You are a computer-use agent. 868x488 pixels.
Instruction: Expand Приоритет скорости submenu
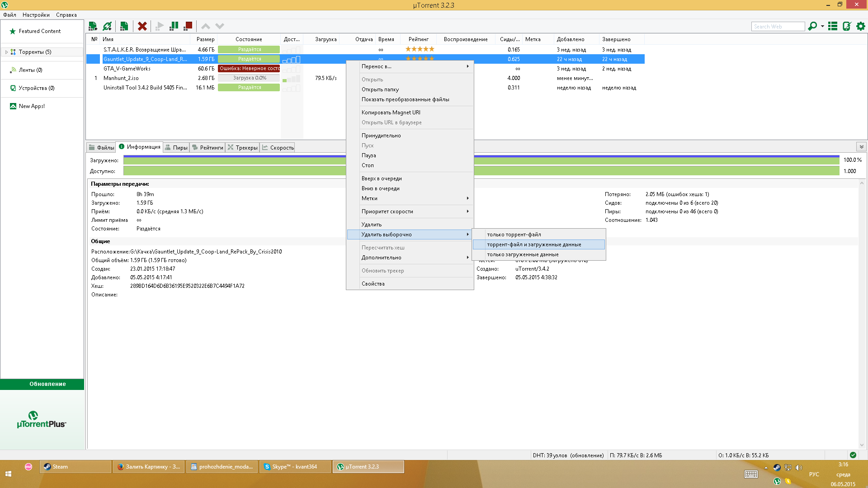coord(410,211)
